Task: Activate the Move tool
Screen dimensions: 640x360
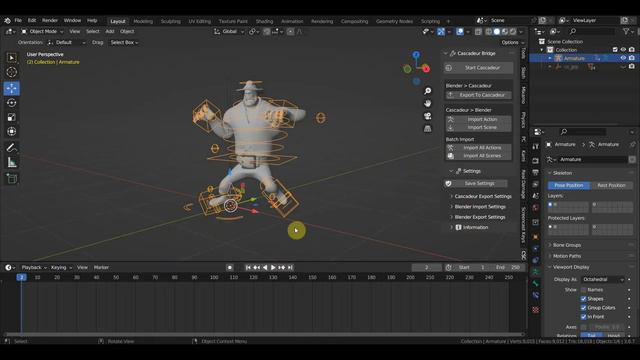Action: 11,88
